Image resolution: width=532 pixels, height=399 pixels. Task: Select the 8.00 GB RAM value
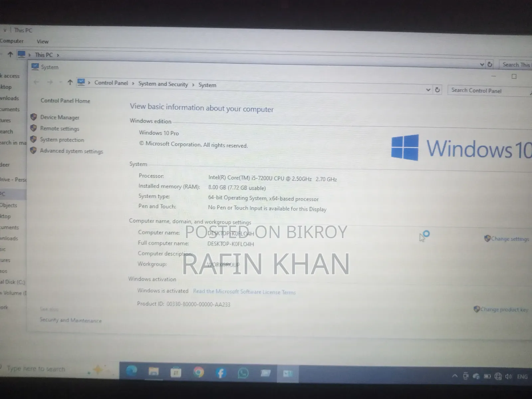click(237, 188)
